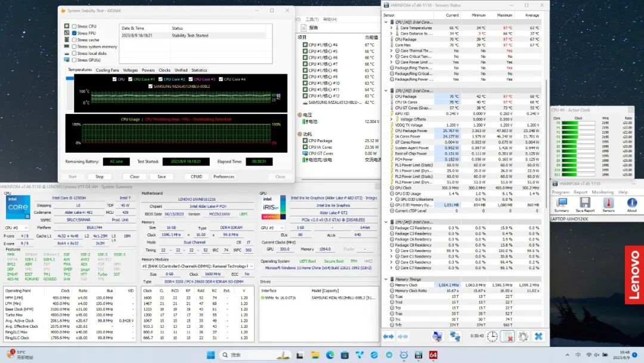644x363 pixels.
Task: Toggle the Stress GPU(s) checkbox
Action: tap(75, 60)
